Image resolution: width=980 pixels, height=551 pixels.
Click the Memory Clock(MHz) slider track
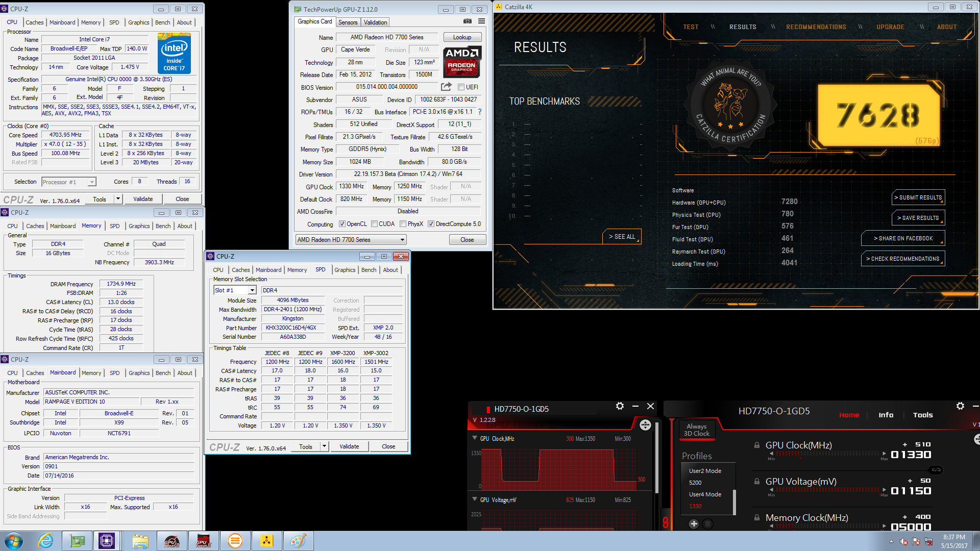827,525
